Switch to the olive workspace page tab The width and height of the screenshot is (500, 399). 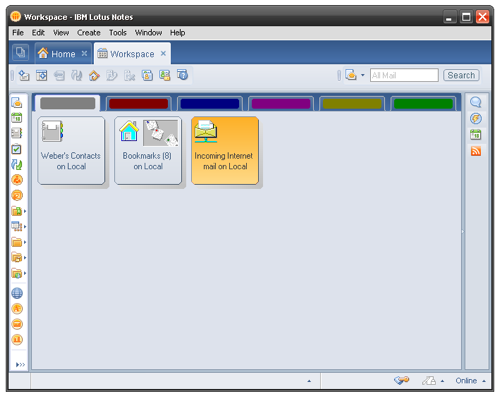tap(352, 104)
